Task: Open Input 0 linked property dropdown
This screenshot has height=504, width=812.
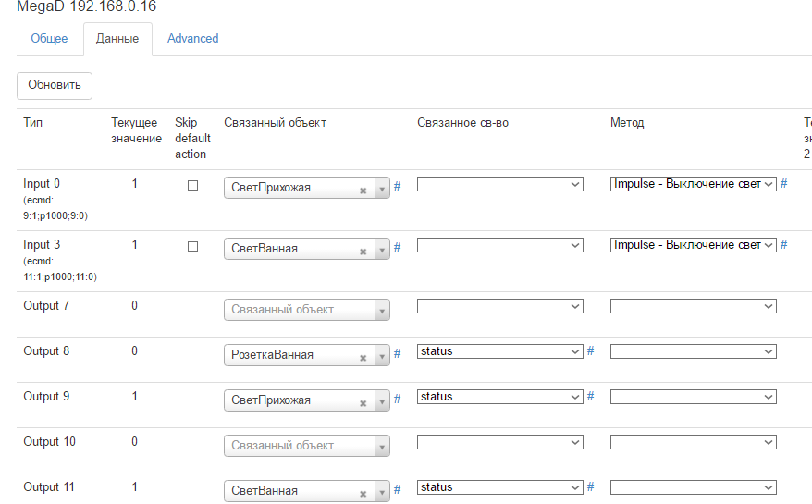Action: coord(499,184)
